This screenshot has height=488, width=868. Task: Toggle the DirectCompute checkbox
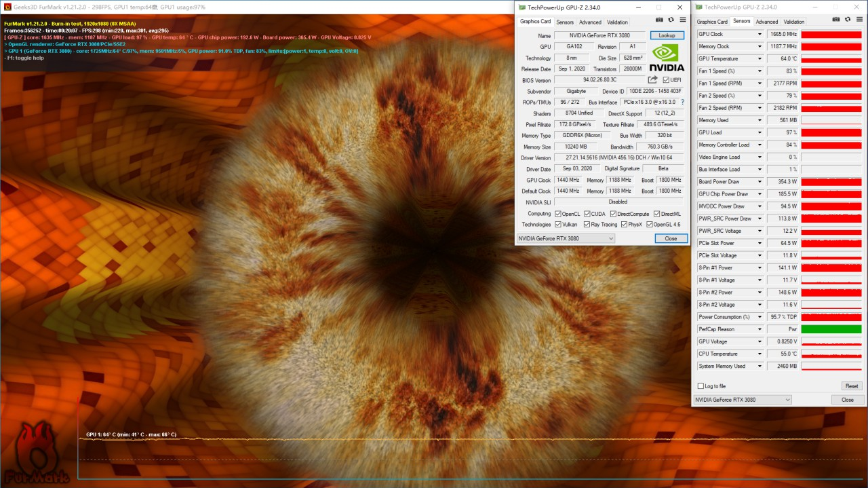[x=614, y=214]
